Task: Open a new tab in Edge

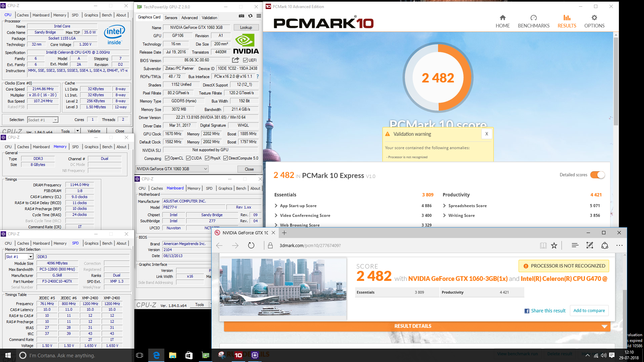Action: coord(284,233)
